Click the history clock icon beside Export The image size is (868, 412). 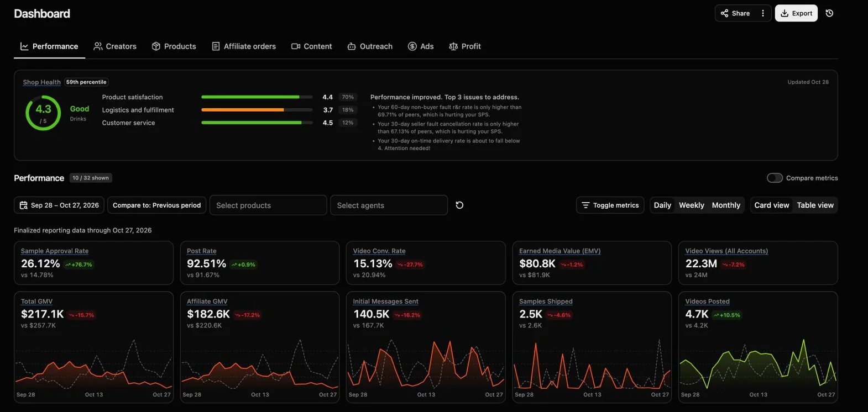(829, 13)
